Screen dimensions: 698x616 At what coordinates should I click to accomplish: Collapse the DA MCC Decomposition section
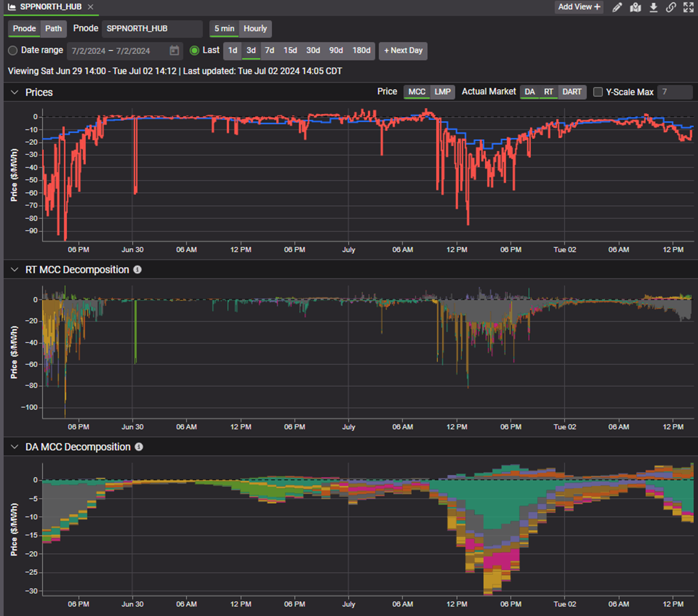[x=15, y=447]
